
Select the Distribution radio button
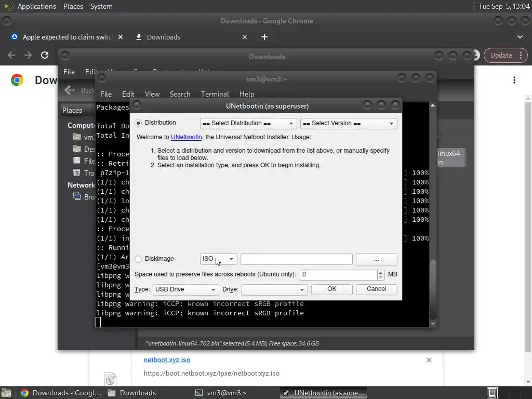138,123
